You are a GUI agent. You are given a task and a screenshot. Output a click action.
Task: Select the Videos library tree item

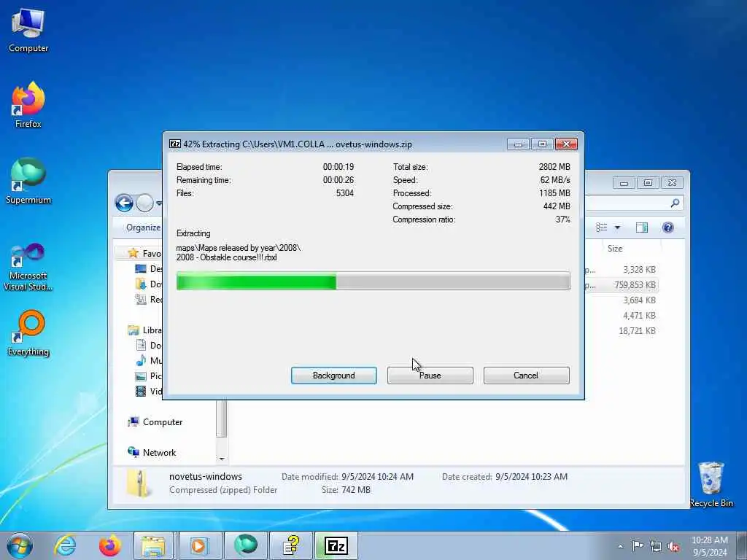[x=149, y=391]
